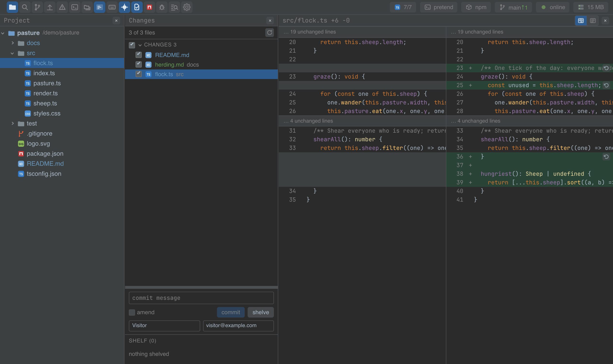Collapse the pasture root folder

pos(3,33)
